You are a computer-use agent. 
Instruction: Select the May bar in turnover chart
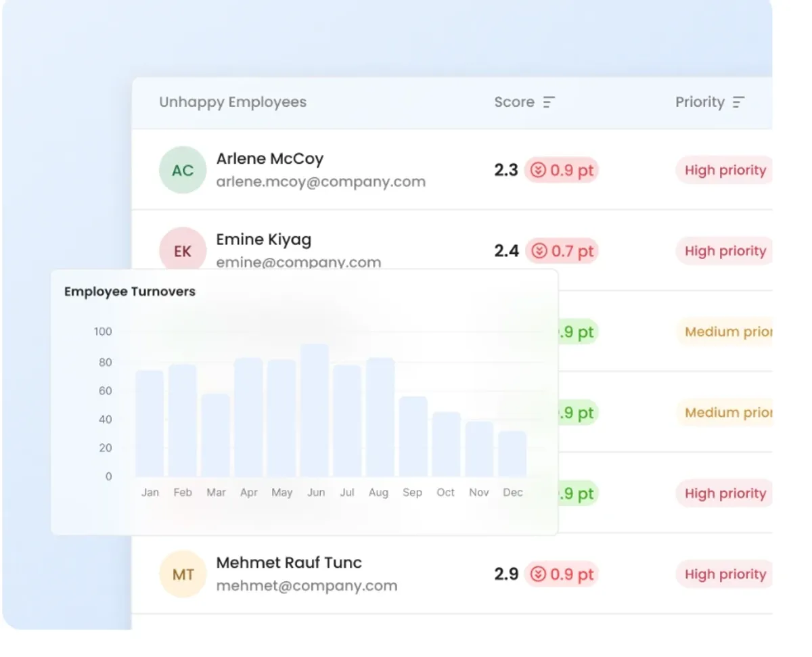(x=281, y=418)
